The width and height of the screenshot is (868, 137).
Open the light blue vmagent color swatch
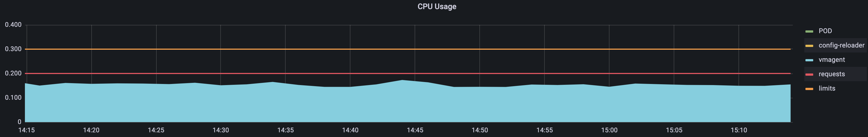[x=809, y=60]
